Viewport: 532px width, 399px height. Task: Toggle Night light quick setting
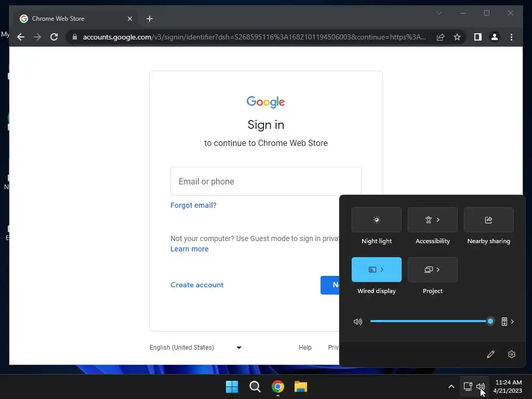[377, 220]
